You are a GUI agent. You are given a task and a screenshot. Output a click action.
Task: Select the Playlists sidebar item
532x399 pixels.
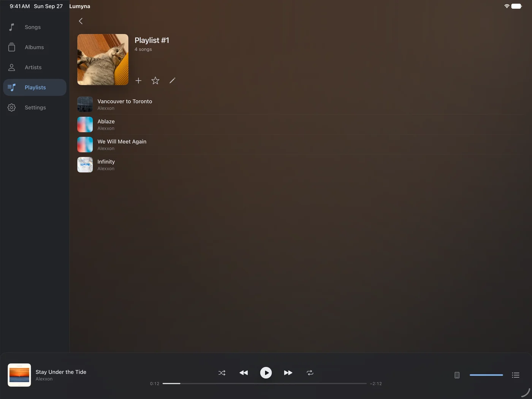pyautogui.click(x=35, y=87)
